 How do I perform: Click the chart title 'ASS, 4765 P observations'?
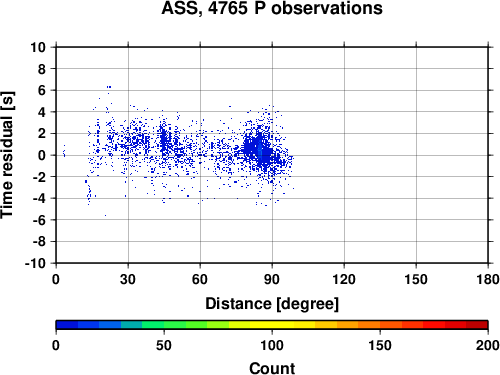coord(272,8)
